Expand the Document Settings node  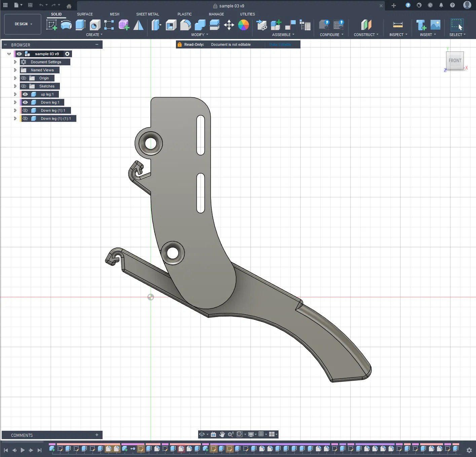coord(15,62)
